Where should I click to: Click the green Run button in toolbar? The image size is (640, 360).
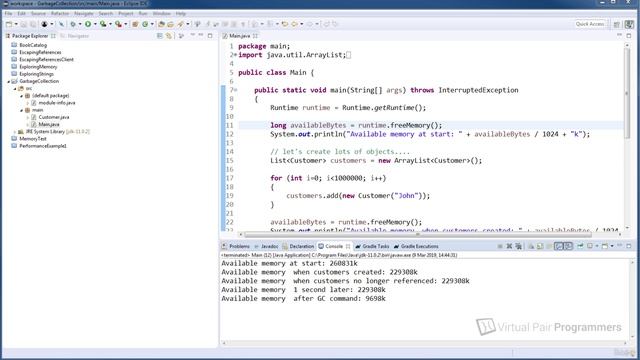click(x=88, y=24)
